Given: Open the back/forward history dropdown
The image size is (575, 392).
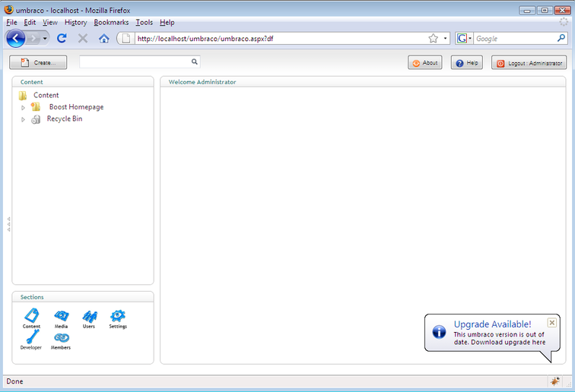Looking at the screenshot, I should (45, 38).
